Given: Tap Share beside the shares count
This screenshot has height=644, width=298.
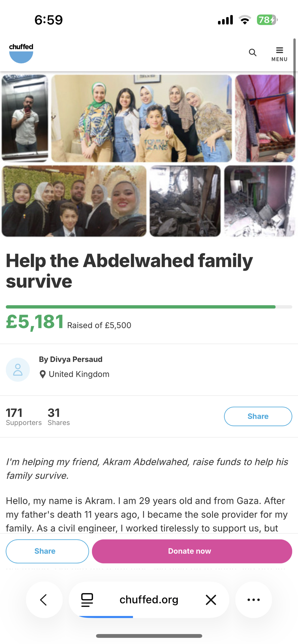Looking at the screenshot, I should tap(258, 416).
